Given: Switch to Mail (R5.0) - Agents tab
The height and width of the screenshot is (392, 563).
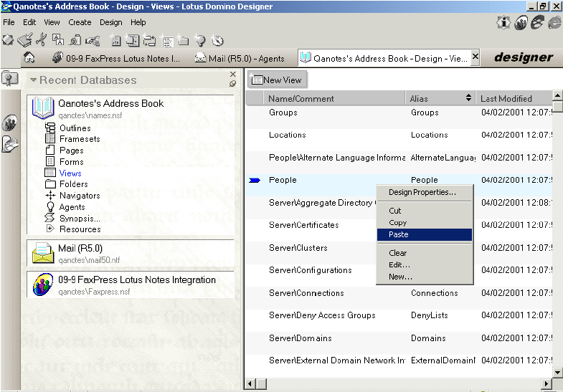Looking at the screenshot, I should 240,58.
